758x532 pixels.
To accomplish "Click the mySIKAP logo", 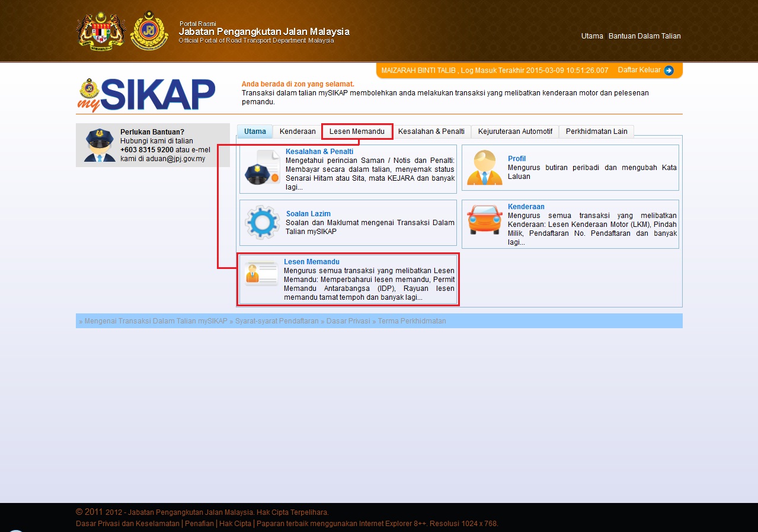I will [146, 95].
